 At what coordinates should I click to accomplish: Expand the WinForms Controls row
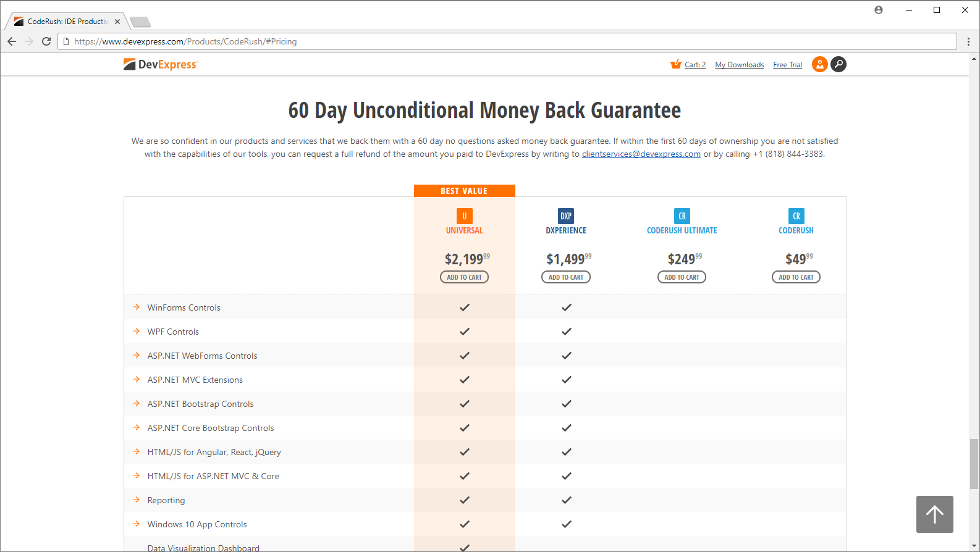[x=184, y=307]
